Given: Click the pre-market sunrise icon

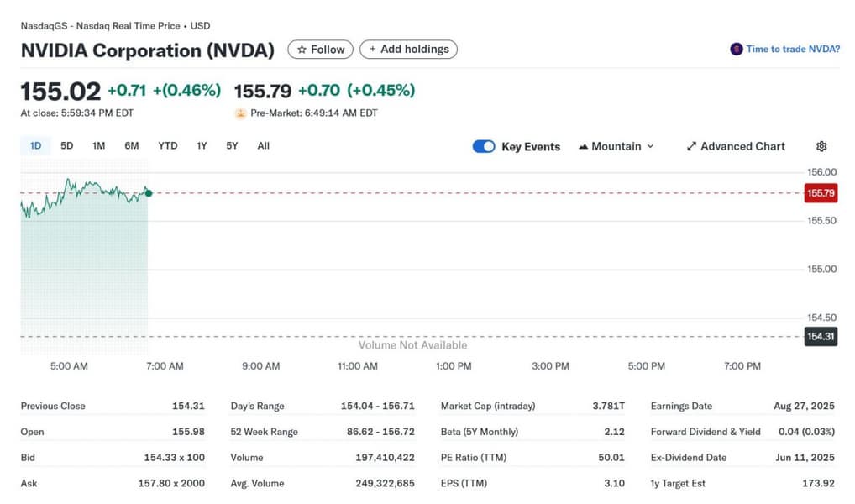Looking at the screenshot, I should (240, 113).
